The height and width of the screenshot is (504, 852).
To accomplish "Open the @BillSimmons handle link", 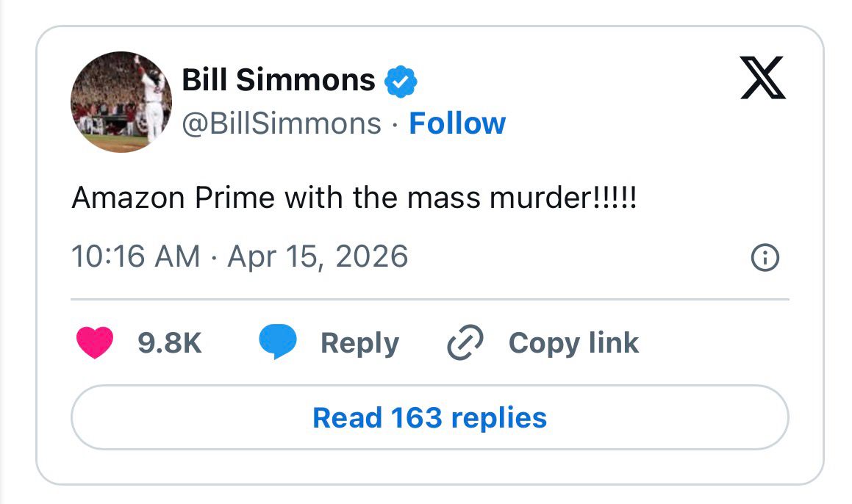I will (x=281, y=123).
